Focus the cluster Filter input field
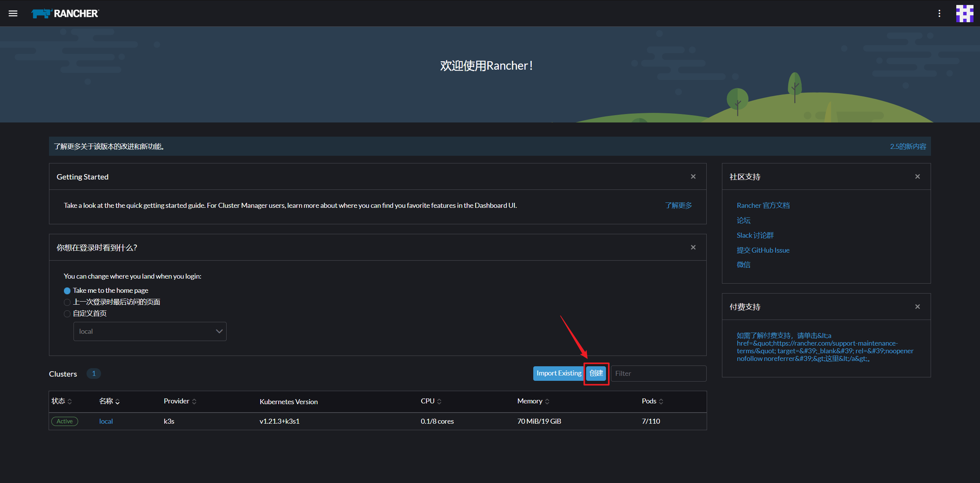 [658, 374]
